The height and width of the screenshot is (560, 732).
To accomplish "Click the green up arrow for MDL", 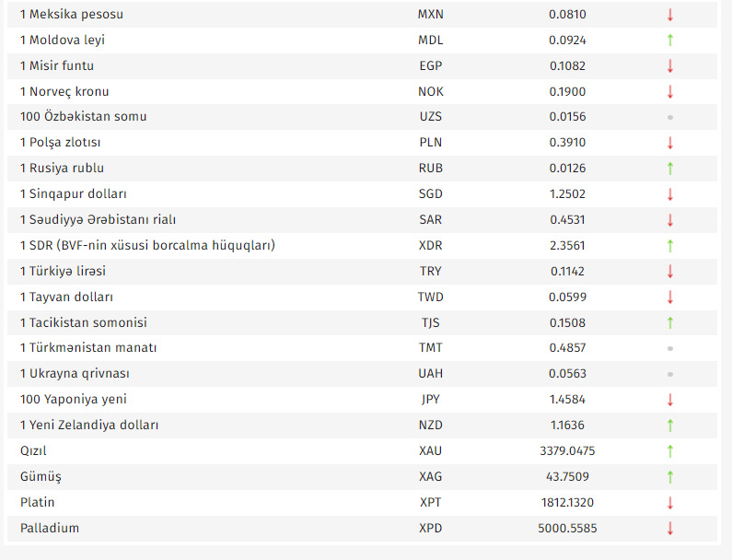I will [670, 41].
